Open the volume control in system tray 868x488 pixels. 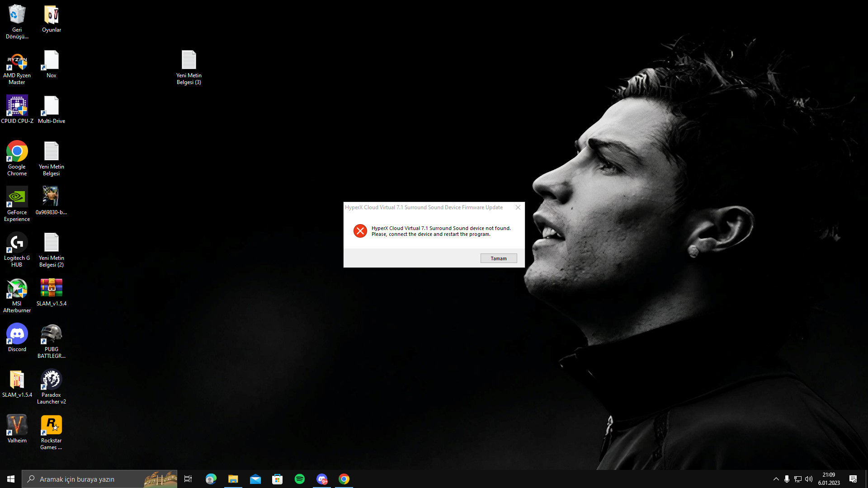click(809, 479)
